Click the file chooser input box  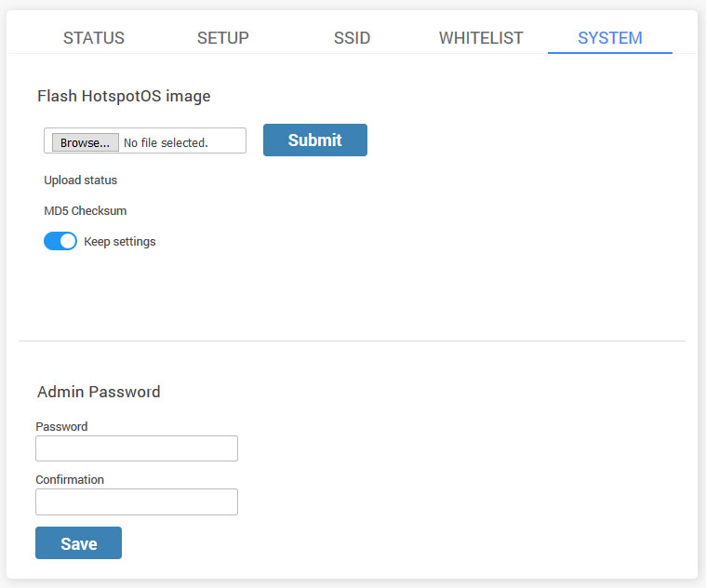click(x=145, y=140)
